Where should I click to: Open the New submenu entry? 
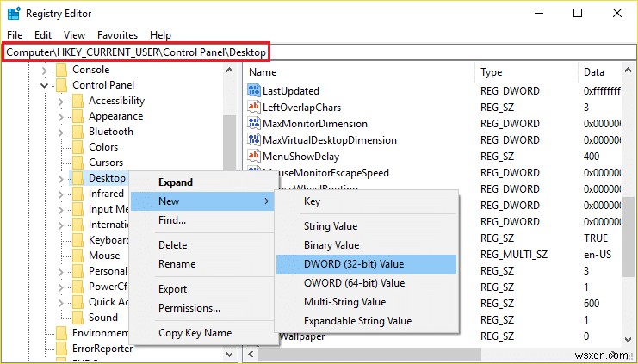(202, 201)
